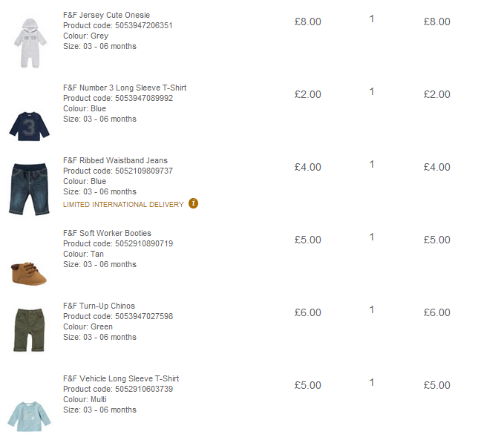Open F&F Turn-Up Chinos link
504x440 pixels.
pyautogui.click(x=99, y=306)
